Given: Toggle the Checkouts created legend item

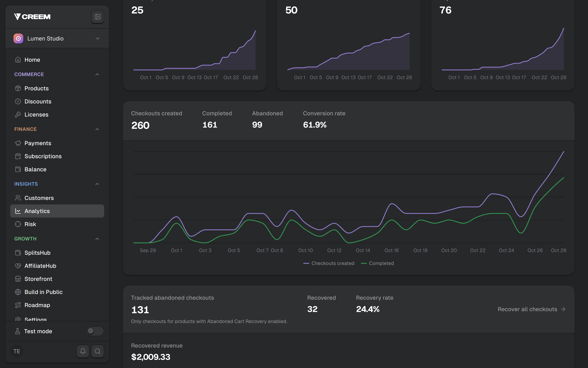Looking at the screenshot, I should 329,263.
